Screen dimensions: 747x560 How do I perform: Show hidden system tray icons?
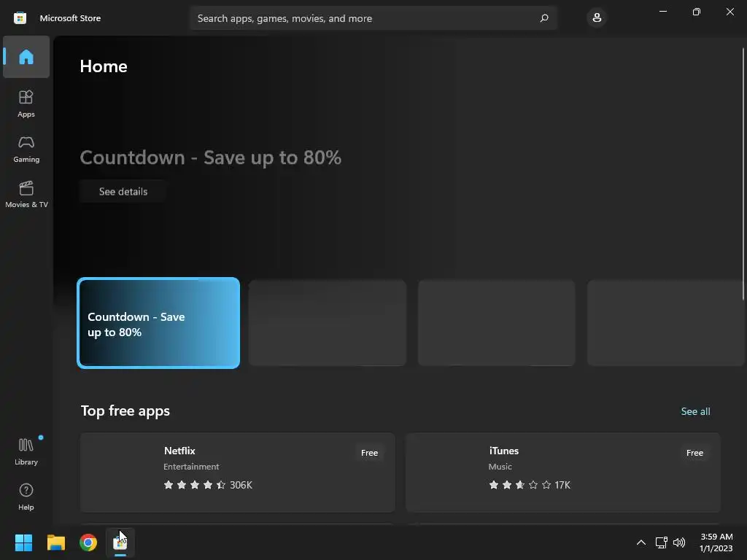pos(640,542)
